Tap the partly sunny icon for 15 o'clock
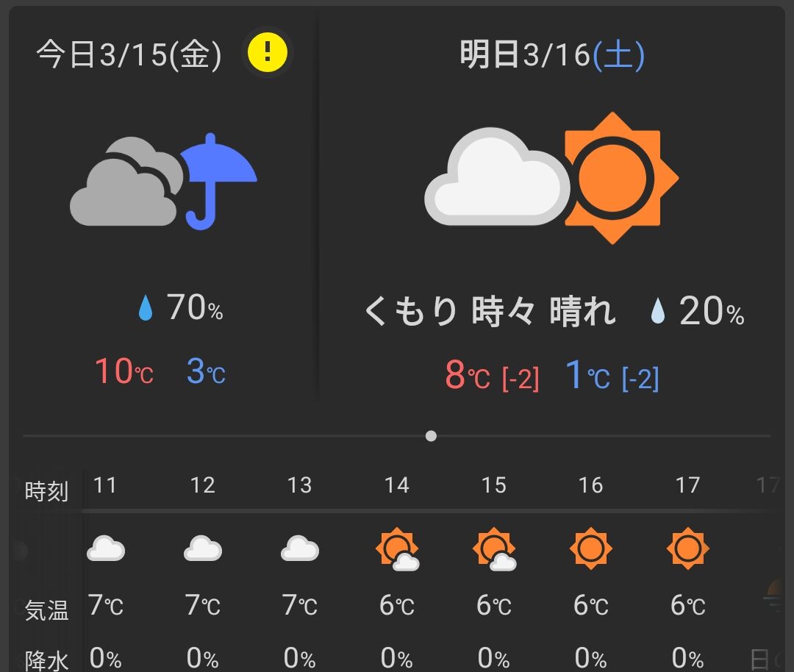This screenshot has width=794, height=672. point(493,549)
